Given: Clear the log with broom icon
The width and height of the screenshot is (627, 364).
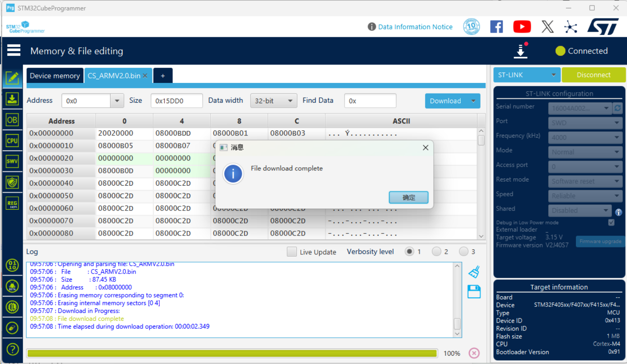Looking at the screenshot, I should pos(474,272).
